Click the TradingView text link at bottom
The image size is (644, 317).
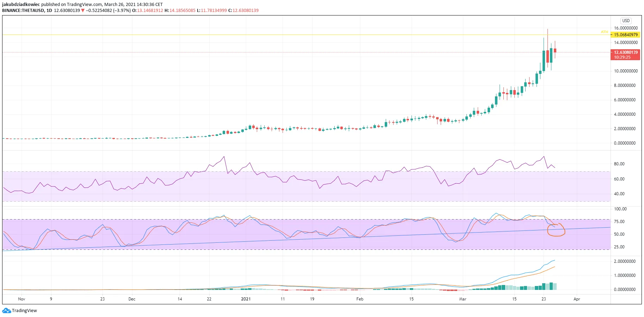pos(24,311)
